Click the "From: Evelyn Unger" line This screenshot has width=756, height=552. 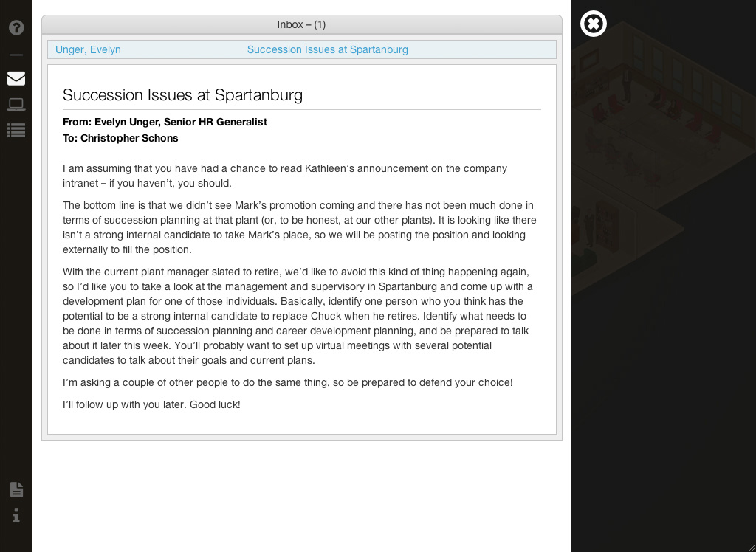[165, 122]
